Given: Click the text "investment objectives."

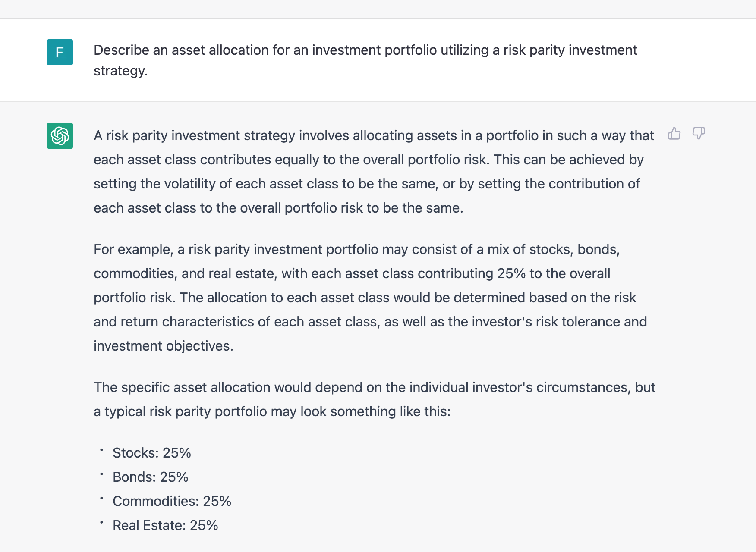Looking at the screenshot, I should 163,346.
